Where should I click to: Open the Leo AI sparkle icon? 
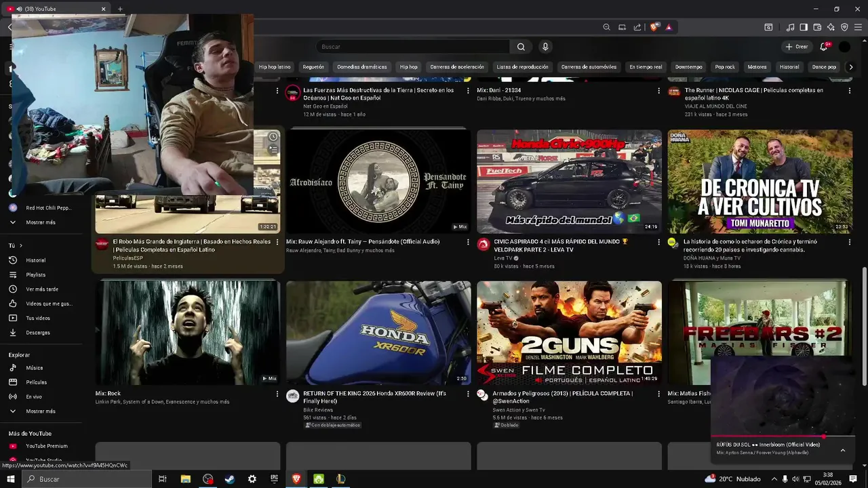(831, 27)
